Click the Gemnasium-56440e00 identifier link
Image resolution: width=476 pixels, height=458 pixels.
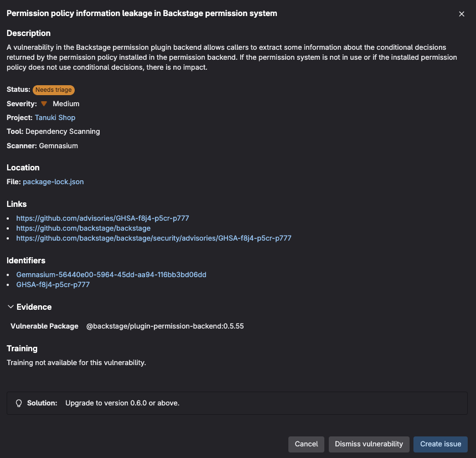coord(111,274)
